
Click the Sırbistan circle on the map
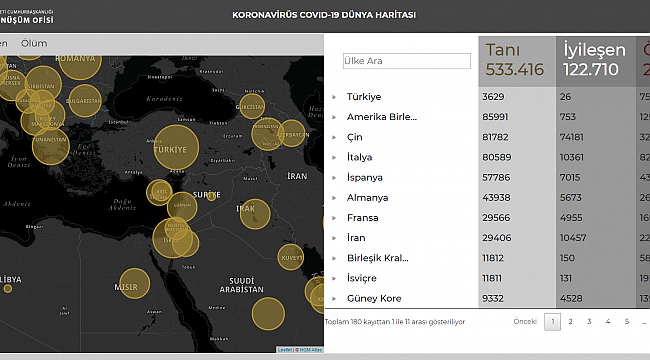pos(43,84)
